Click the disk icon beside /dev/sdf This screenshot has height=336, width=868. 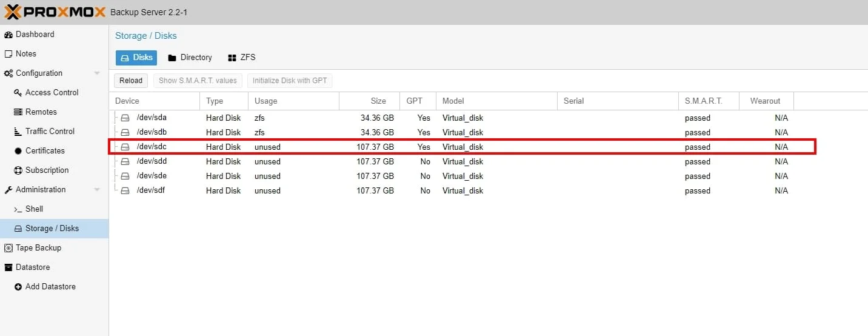click(x=125, y=190)
